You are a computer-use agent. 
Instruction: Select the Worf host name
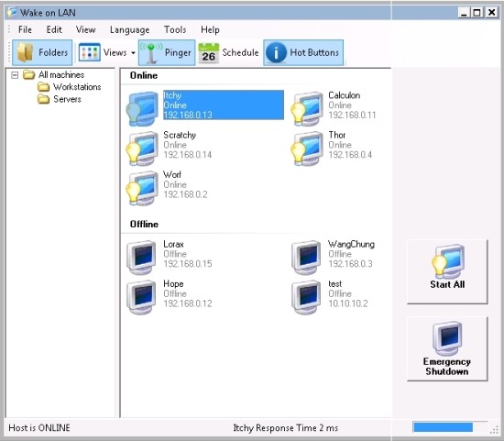(x=172, y=175)
